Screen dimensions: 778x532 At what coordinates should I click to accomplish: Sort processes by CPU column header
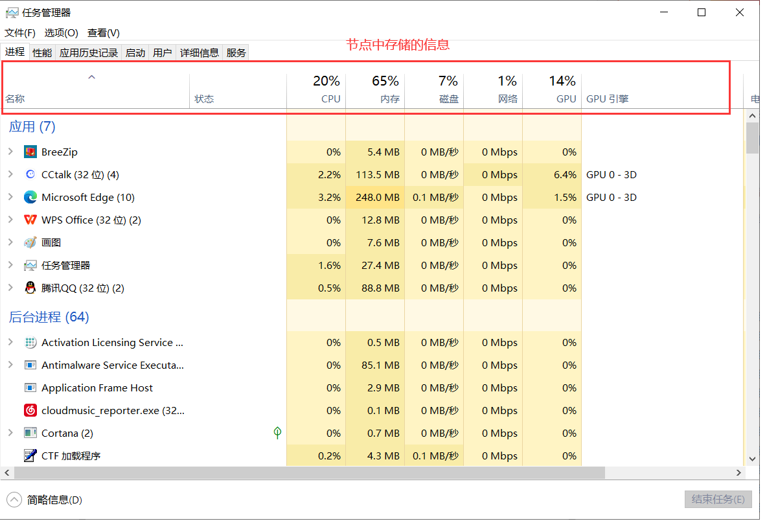point(316,89)
